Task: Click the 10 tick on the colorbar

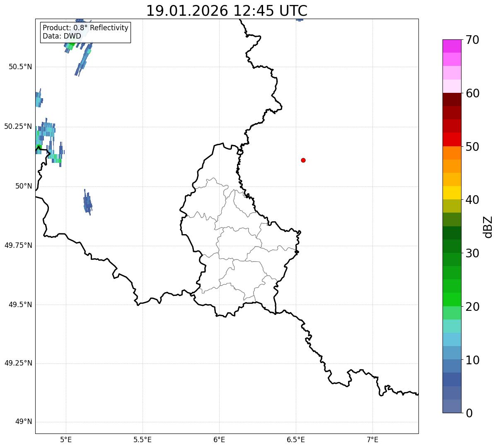Action: (472, 360)
